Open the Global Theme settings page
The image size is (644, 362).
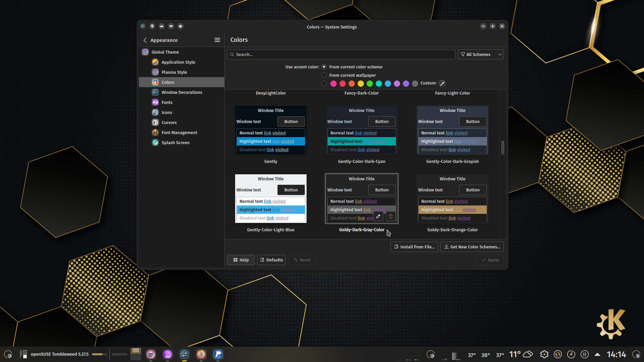click(181, 52)
